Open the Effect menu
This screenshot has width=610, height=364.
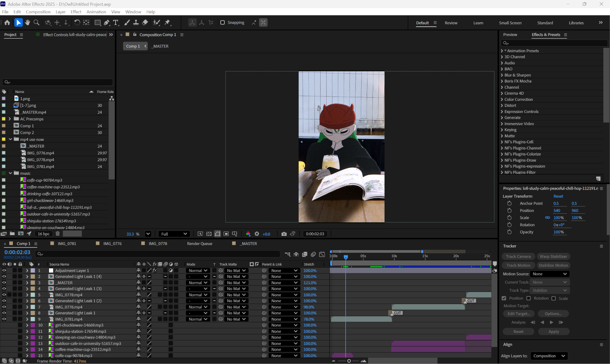pos(76,12)
